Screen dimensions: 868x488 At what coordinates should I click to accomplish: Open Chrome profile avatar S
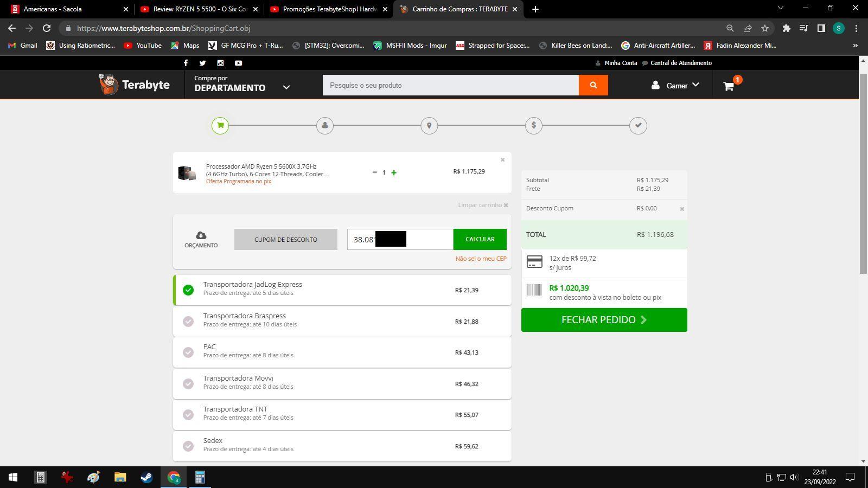839,28
